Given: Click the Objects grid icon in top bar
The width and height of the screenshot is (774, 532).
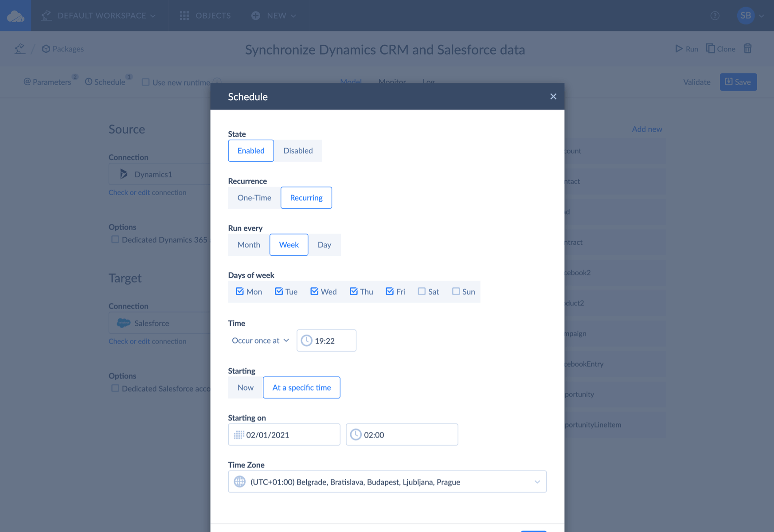Looking at the screenshot, I should [184, 15].
